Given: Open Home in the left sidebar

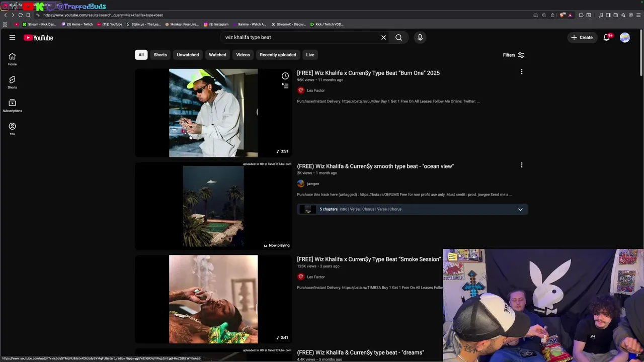Looking at the screenshot, I should pyautogui.click(x=12, y=59).
